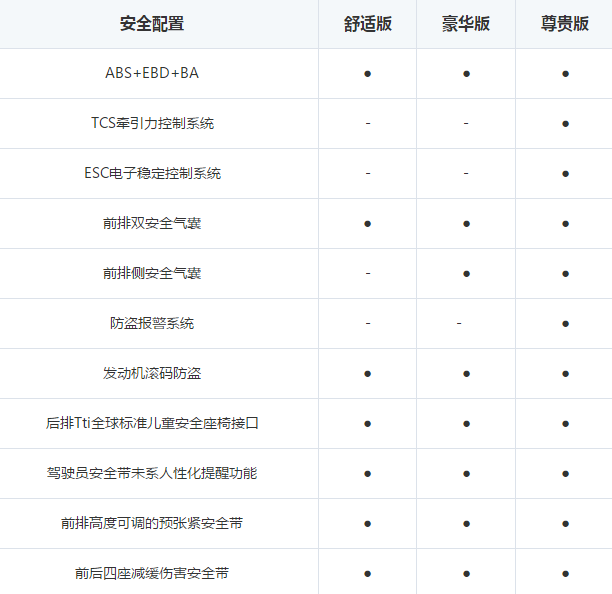Screen dimensions: 612x594
Task: Click 减缓伤害安全带 dot under 豪华版
Action: point(466,574)
